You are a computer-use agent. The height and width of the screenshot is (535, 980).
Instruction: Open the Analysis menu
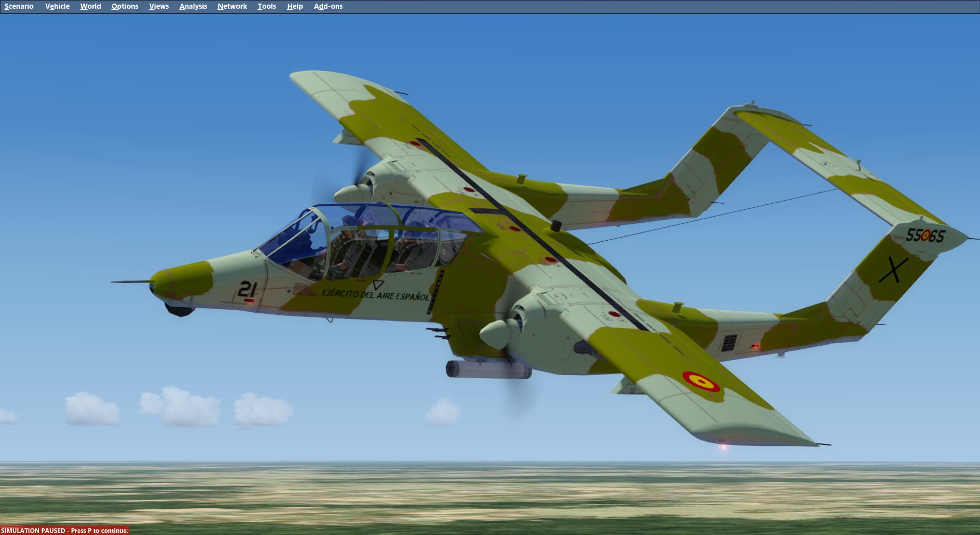[193, 6]
